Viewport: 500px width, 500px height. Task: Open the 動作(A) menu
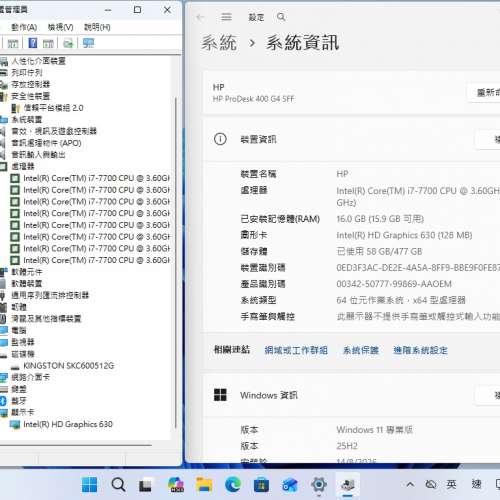click(24, 27)
